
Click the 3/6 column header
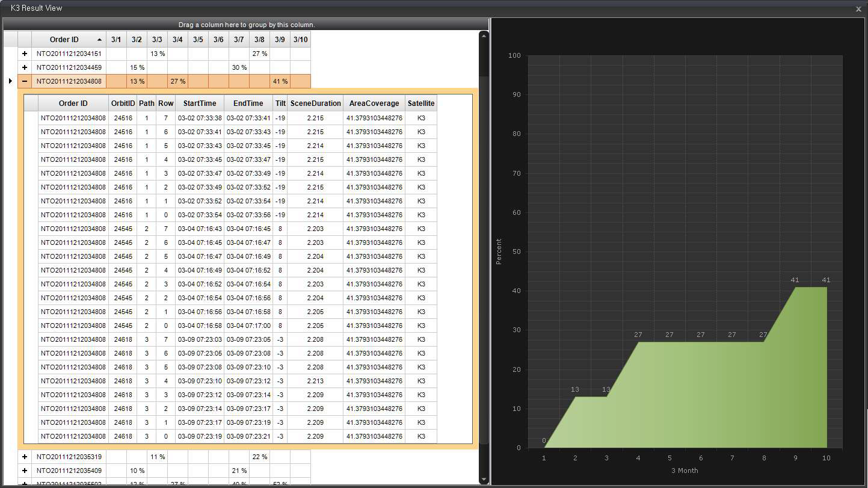pyautogui.click(x=219, y=40)
